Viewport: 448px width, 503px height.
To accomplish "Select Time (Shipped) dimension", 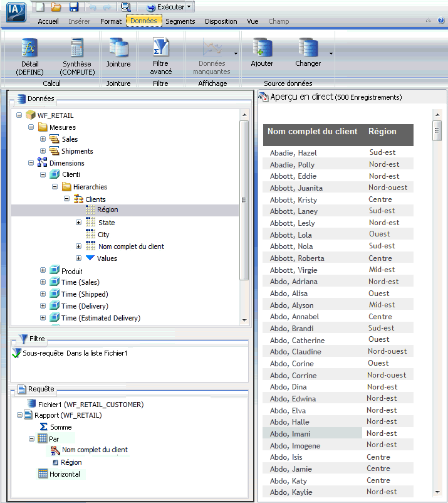I will [85, 294].
